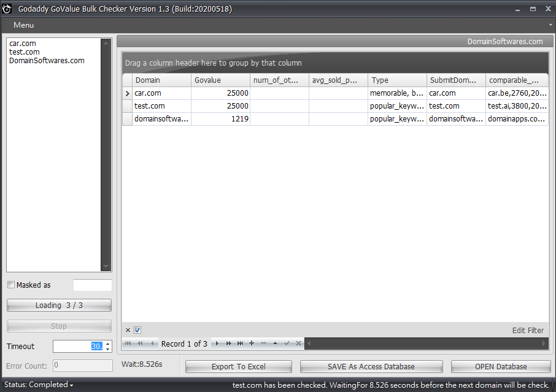556x392 pixels.
Task: Delete record with minus icon
Action: pyautogui.click(x=263, y=343)
